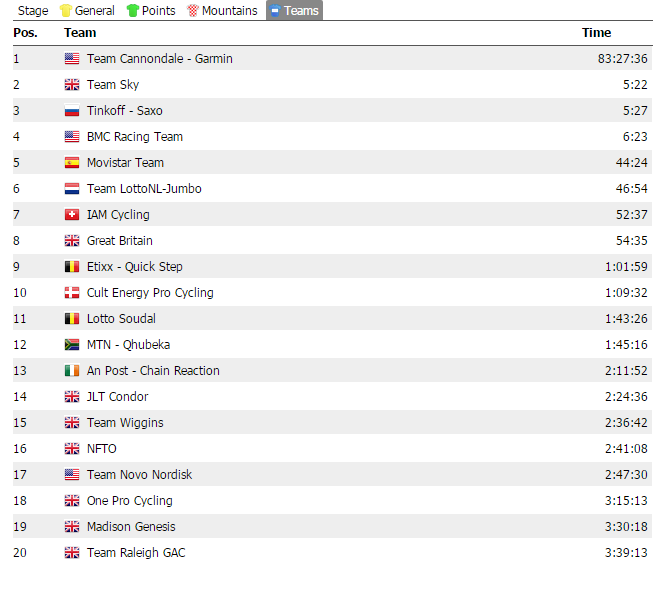Select the Cult Energy Pro Cycling name

click(150, 293)
